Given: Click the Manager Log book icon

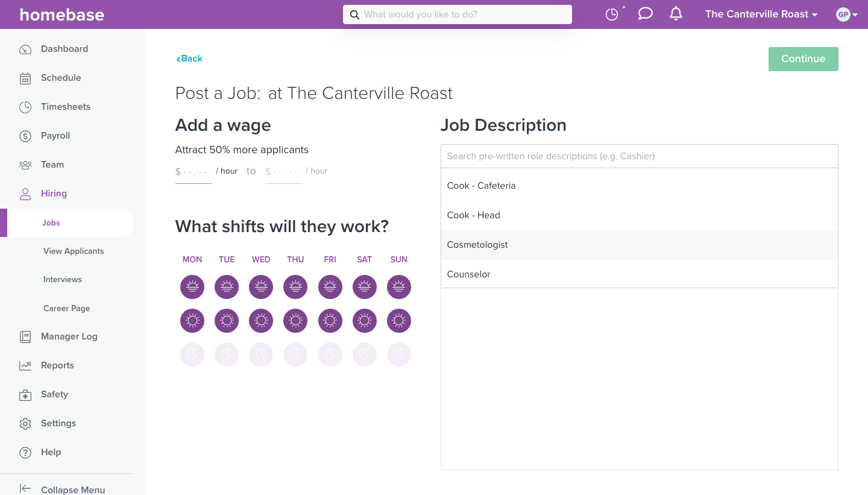Looking at the screenshot, I should click(x=25, y=337).
